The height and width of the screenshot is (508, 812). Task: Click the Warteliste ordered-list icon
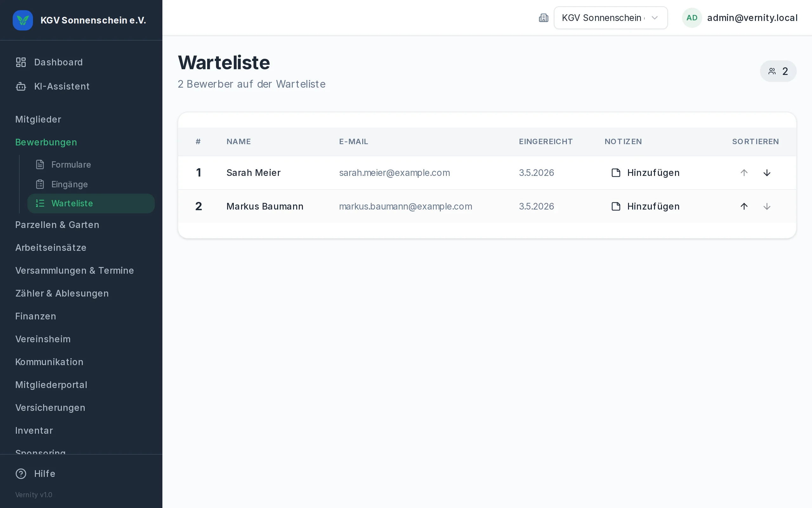[x=40, y=203]
